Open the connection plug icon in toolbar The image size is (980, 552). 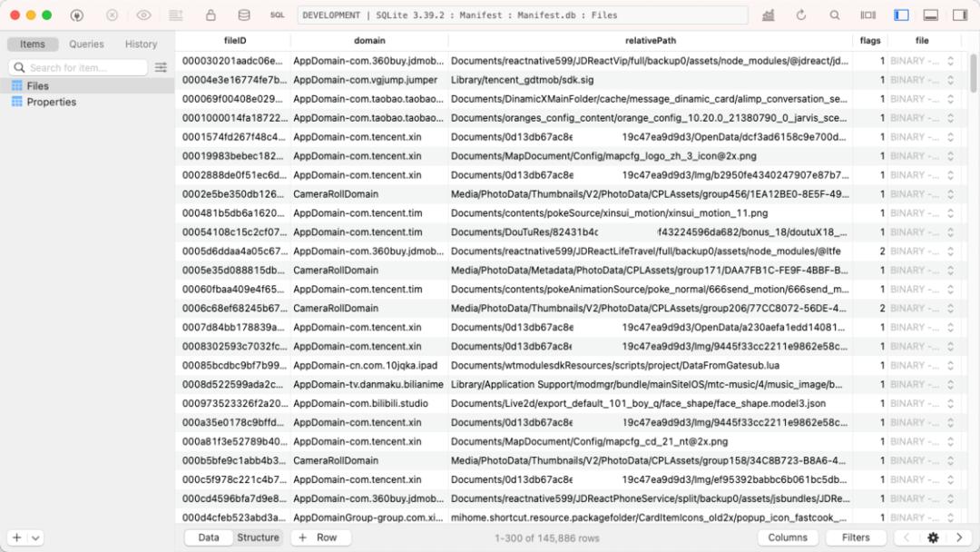77,15
